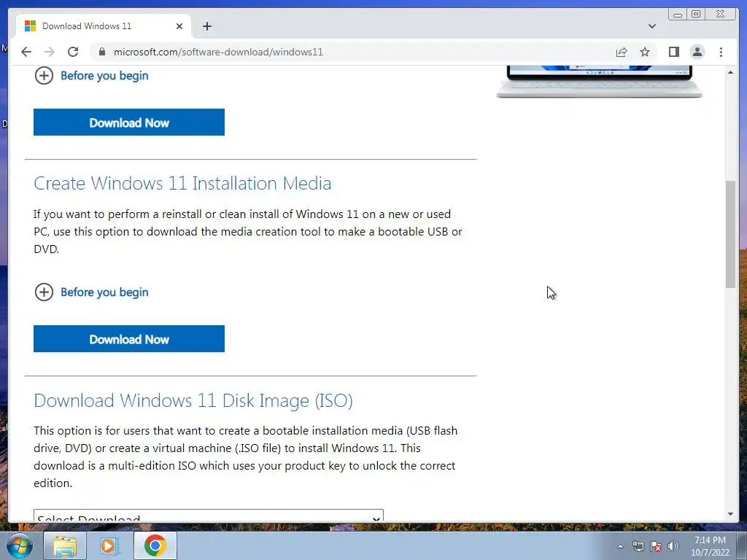Open the Select Download dropdown
Viewport: 747px width, 560px height.
[x=208, y=516]
